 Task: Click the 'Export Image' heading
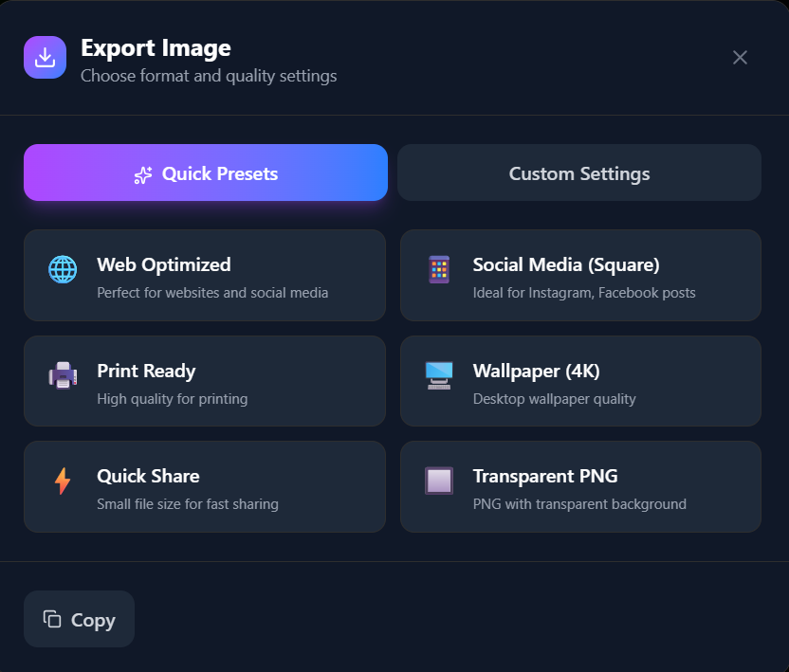click(x=156, y=48)
